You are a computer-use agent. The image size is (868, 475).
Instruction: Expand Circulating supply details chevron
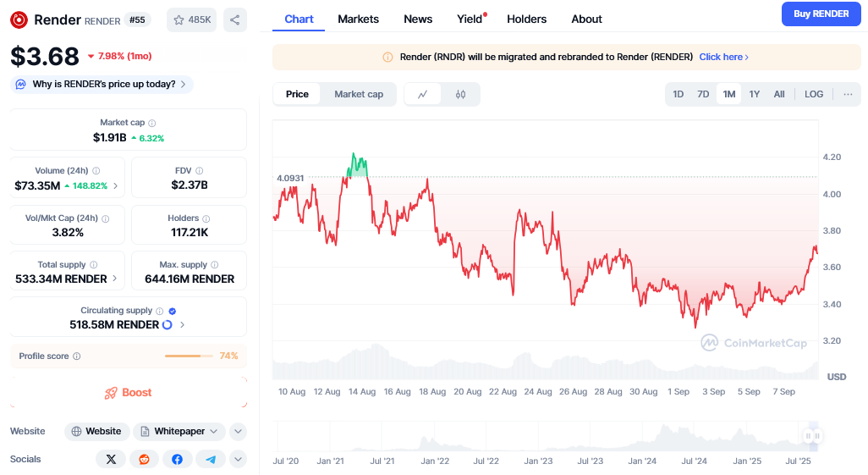[x=182, y=325]
